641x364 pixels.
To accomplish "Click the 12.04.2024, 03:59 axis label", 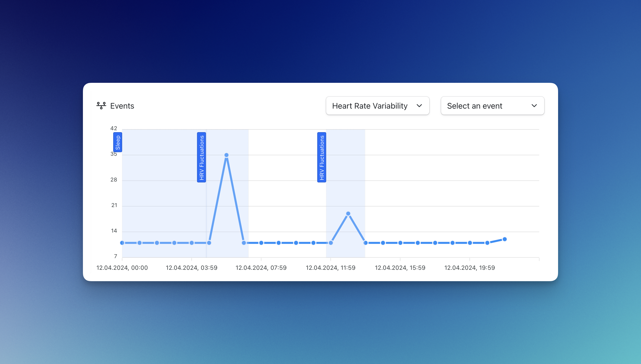I will (x=191, y=268).
